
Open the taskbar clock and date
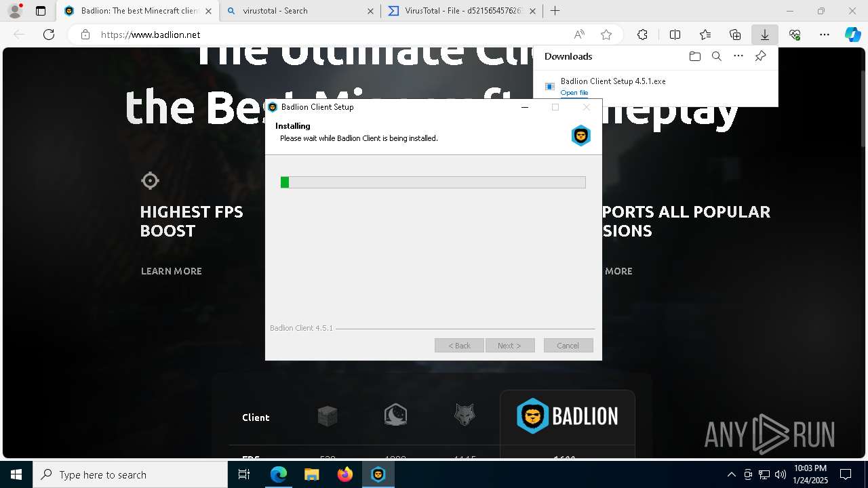click(x=810, y=474)
